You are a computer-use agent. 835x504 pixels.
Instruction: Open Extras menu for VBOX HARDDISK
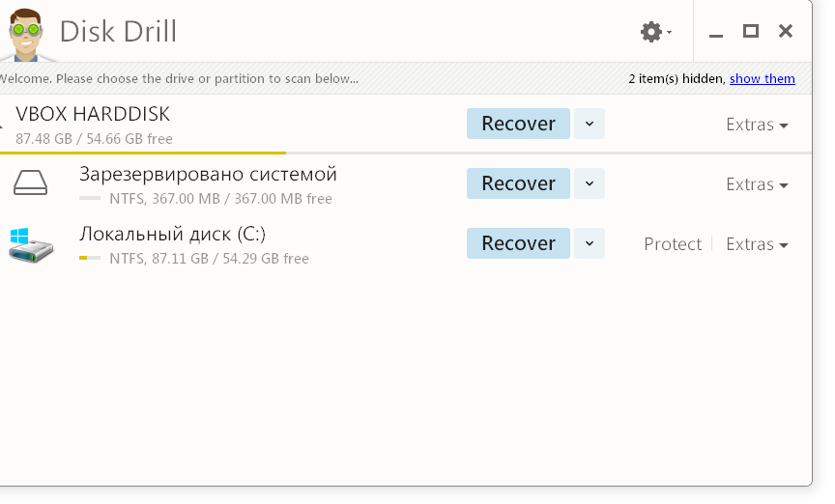tap(757, 125)
